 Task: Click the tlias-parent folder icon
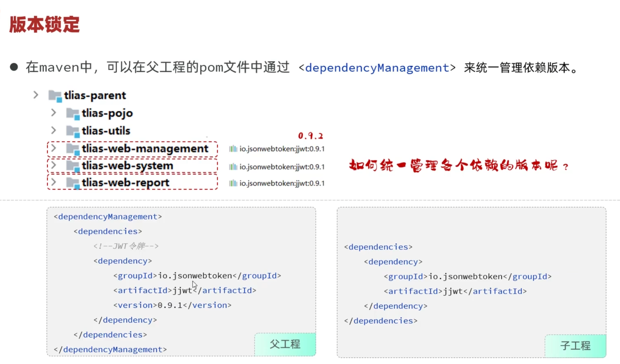(55, 96)
